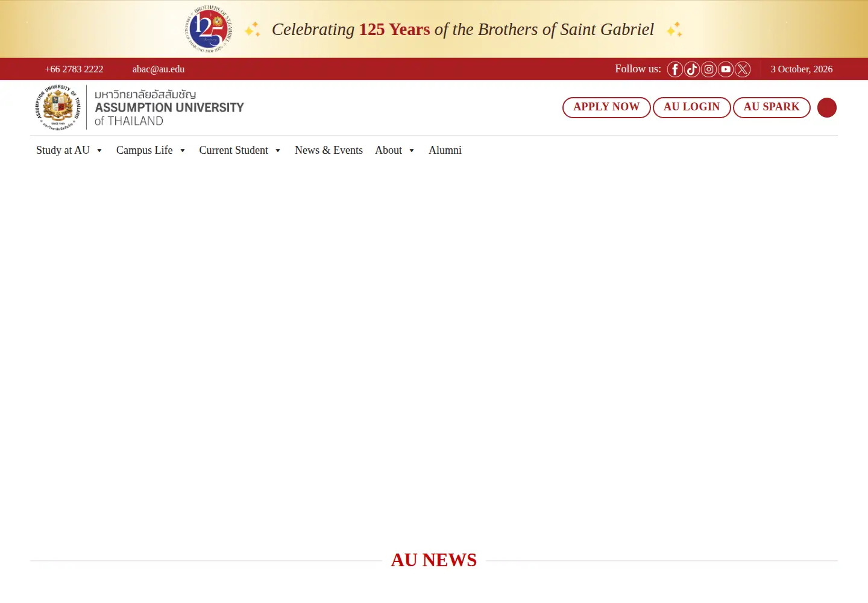
Task: Click the 125 Years anniversary emblem
Action: [x=209, y=29]
